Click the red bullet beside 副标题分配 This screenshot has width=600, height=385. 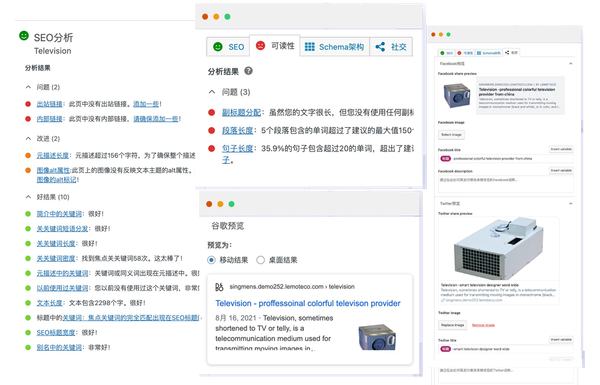pos(211,113)
